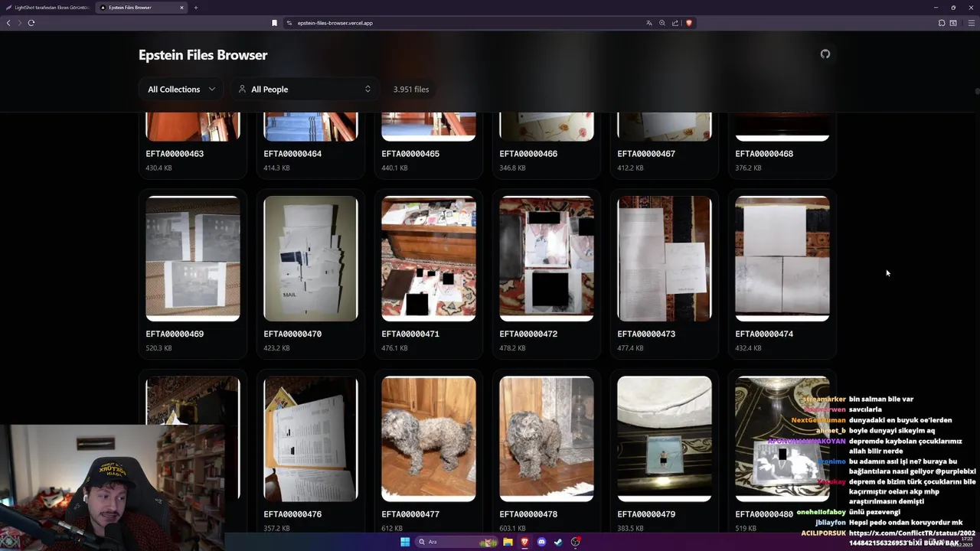Click the EFTA00000467 file name
The height and width of the screenshot is (551, 980).
coord(646,154)
